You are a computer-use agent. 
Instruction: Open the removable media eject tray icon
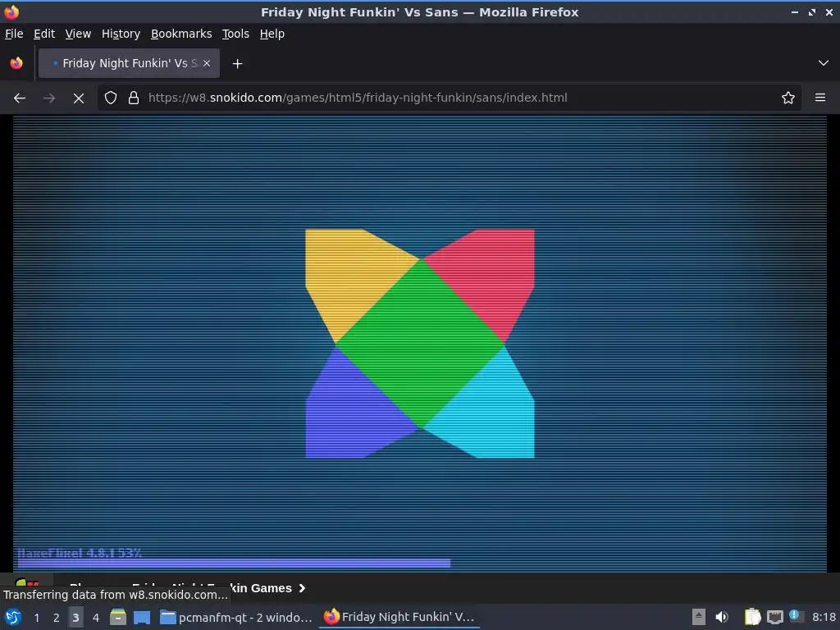[x=699, y=617]
